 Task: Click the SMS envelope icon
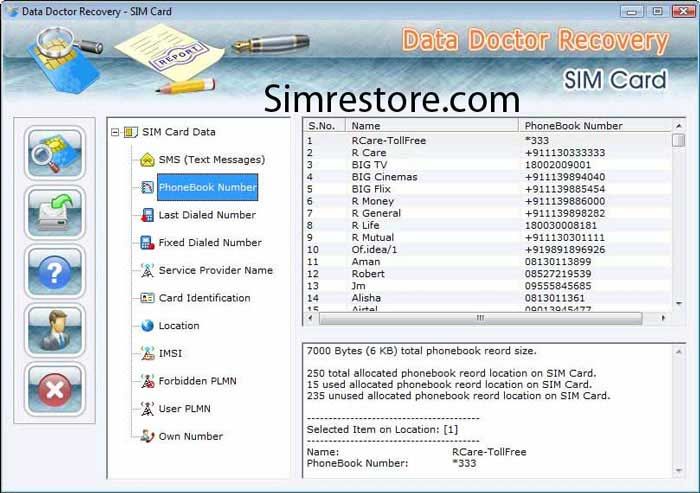coord(147,160)
